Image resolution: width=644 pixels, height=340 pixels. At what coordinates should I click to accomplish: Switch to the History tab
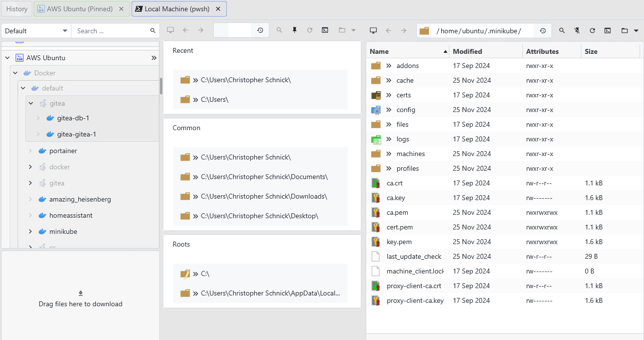(x=17, y=9)
